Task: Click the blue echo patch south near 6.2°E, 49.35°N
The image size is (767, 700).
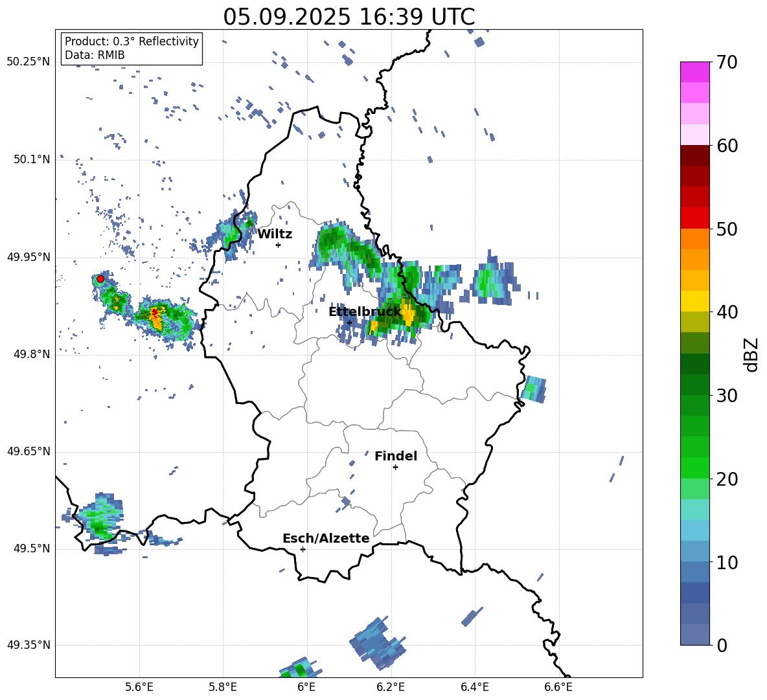Action: (378, 644)
